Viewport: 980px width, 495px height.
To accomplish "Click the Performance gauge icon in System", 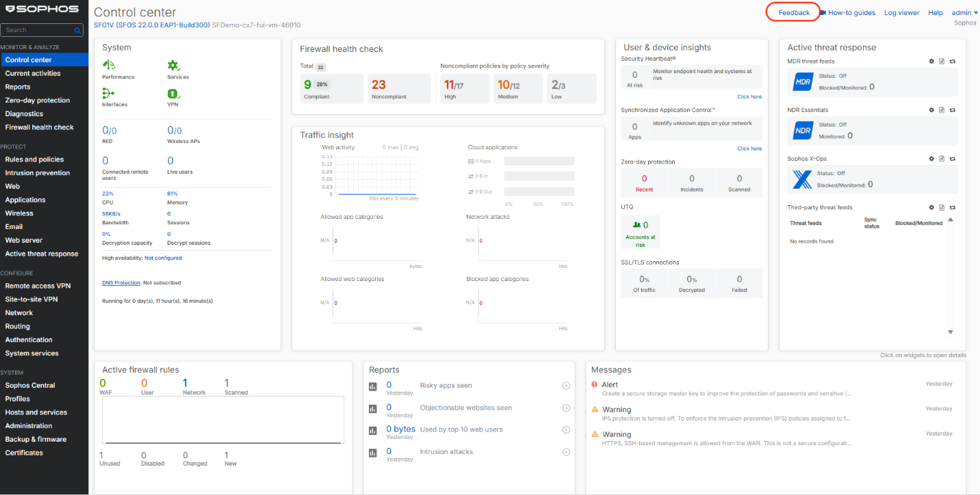I will (108, 65).
